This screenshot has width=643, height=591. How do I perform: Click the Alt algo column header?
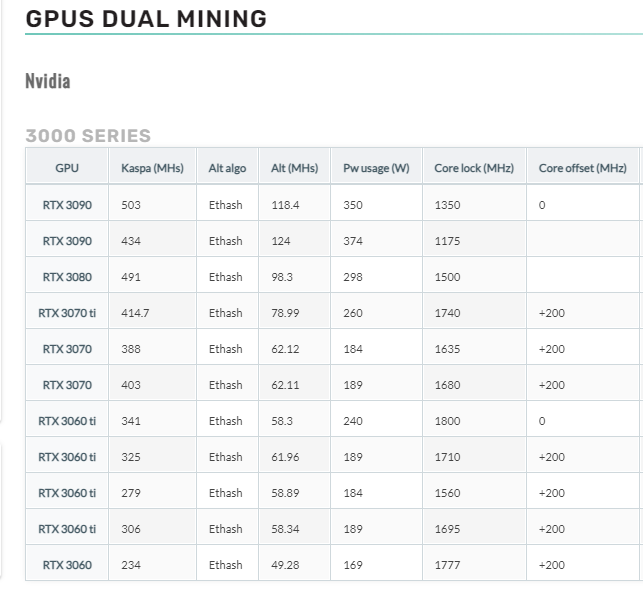point(227,168)
